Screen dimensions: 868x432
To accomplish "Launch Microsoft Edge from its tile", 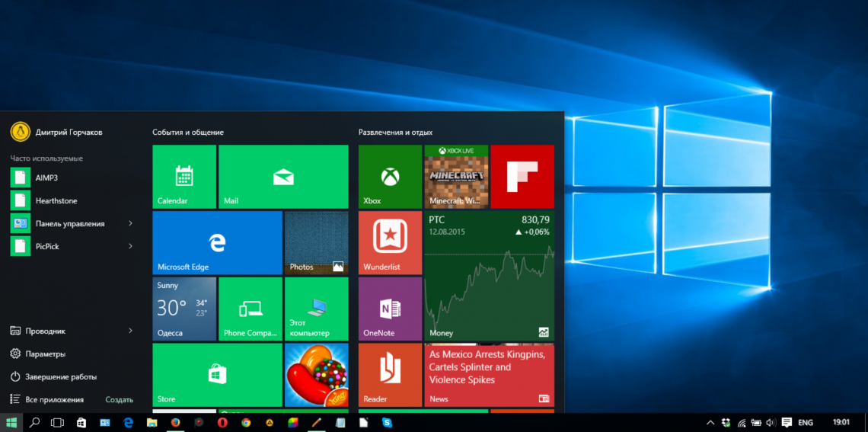I will click(x=217, y=242).
